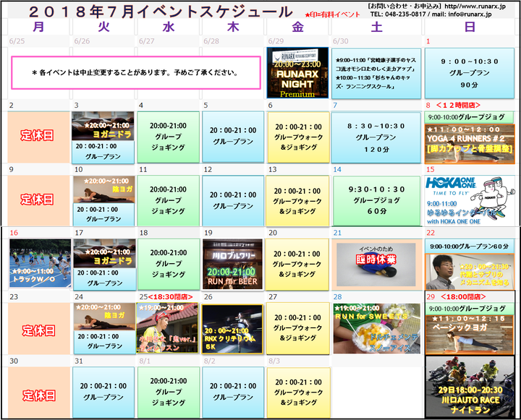Image resolution: width=521 pixels, height=420 pixels.
Task: Open the 代謝とサプリ seminar photo on July 22
Action: tap(470, 272)
